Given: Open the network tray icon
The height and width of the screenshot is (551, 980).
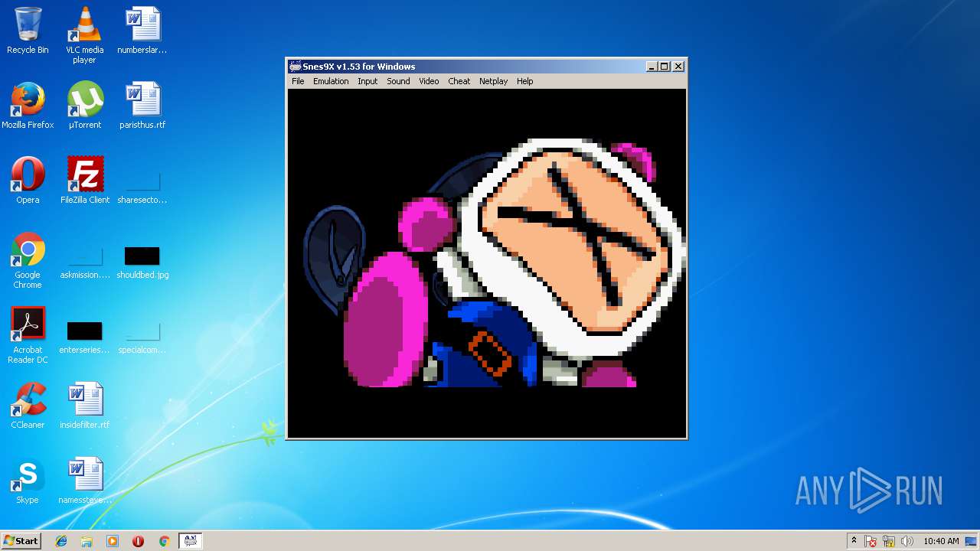Looking at the screenshot, I should click(x=889, y=541).
